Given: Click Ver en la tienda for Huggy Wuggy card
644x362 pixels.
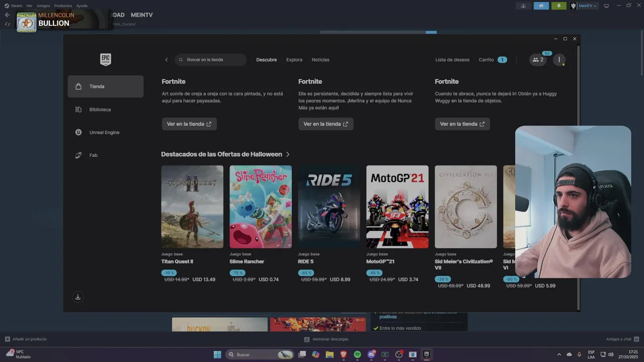Looking at the screenshot, I should point(462,124).
